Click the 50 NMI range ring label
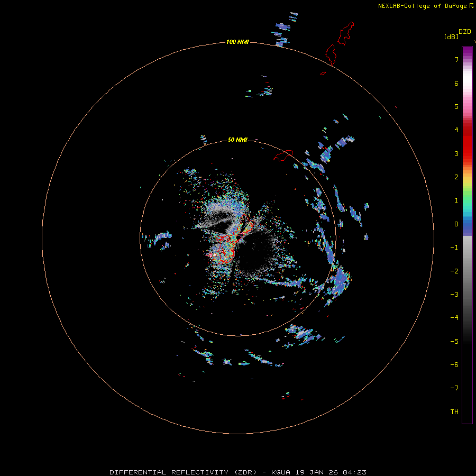This screenshot has width=476, height=476. pos(237,140)
